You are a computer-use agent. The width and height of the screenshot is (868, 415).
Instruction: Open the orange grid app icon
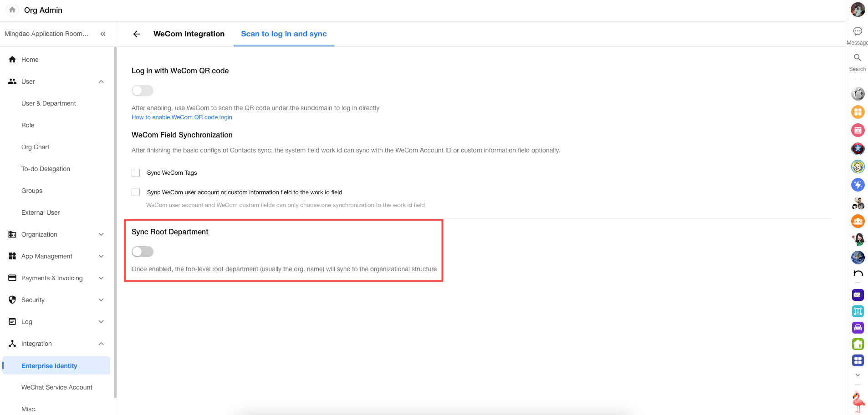[x=858, y=112]
